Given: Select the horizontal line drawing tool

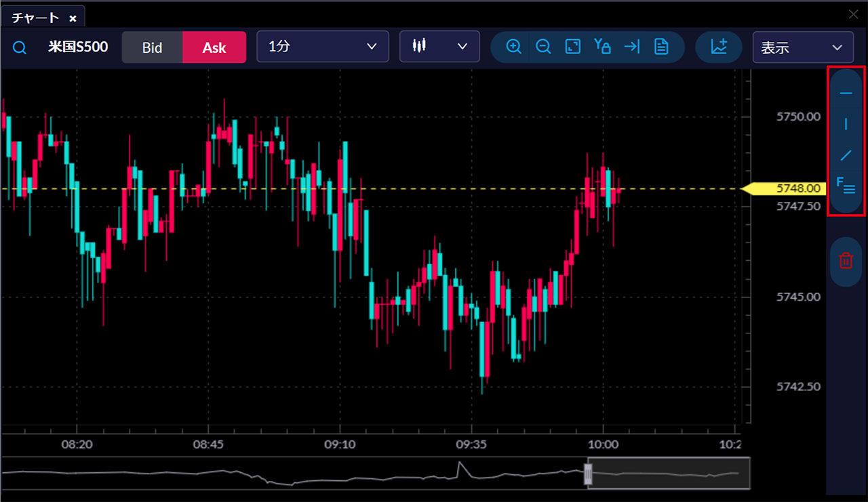Looking at the screenshot, I should coord(846,93).
